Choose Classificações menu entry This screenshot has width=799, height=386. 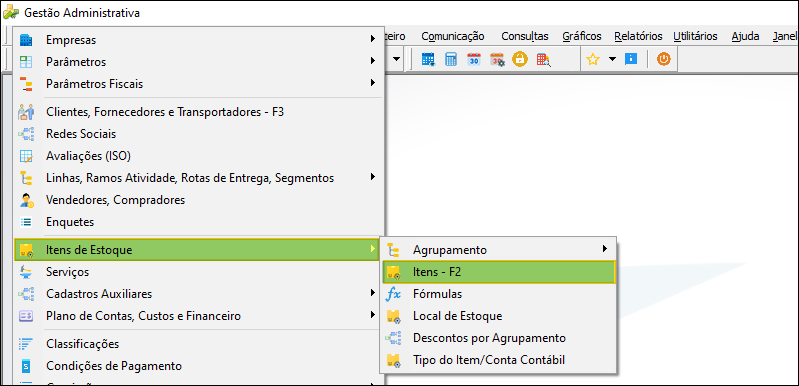[x=197, y=344]
